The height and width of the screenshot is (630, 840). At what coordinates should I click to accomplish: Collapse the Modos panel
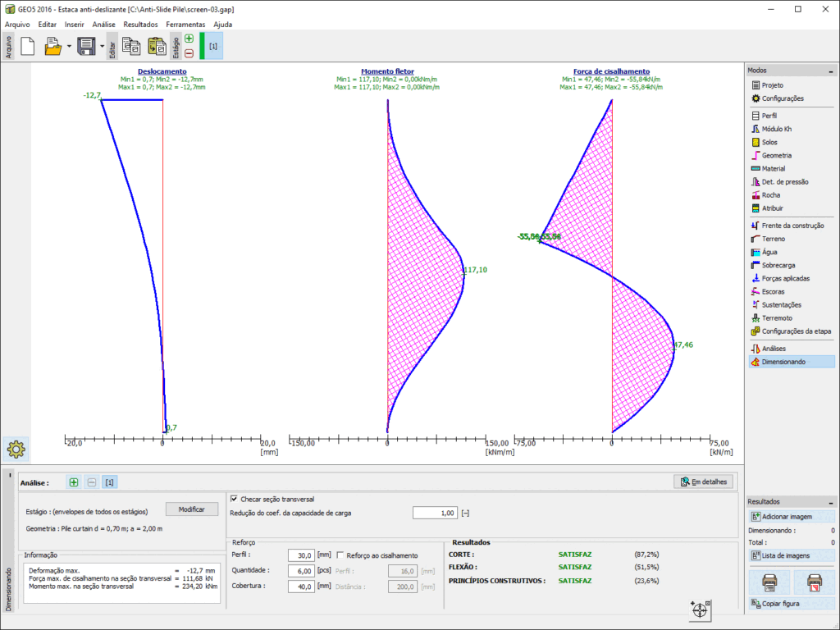click(x=831, y=71)
